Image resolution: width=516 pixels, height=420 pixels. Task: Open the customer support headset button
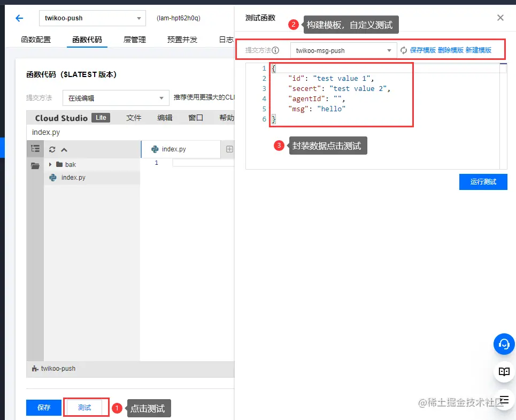click(x=504, y=345)
